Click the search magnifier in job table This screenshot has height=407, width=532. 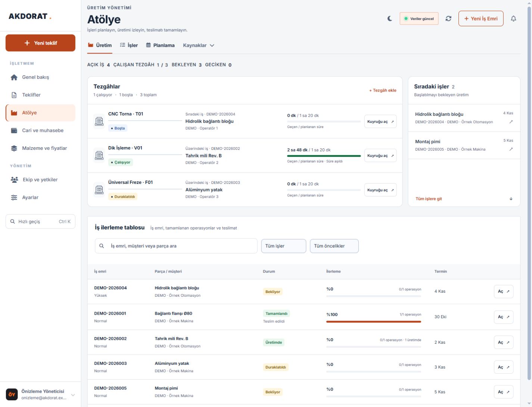(x=102, y=246)
